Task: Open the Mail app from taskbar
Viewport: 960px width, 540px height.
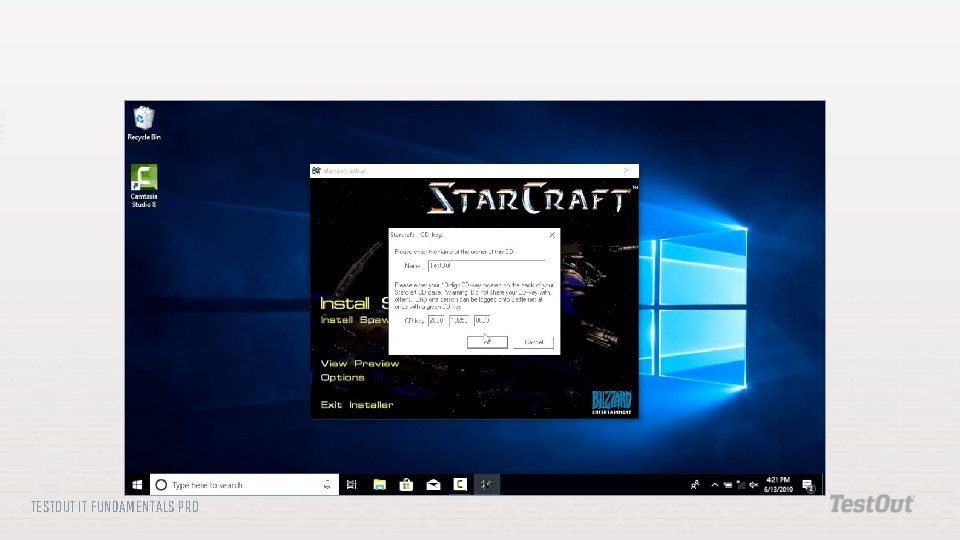Action: (433, 485)
